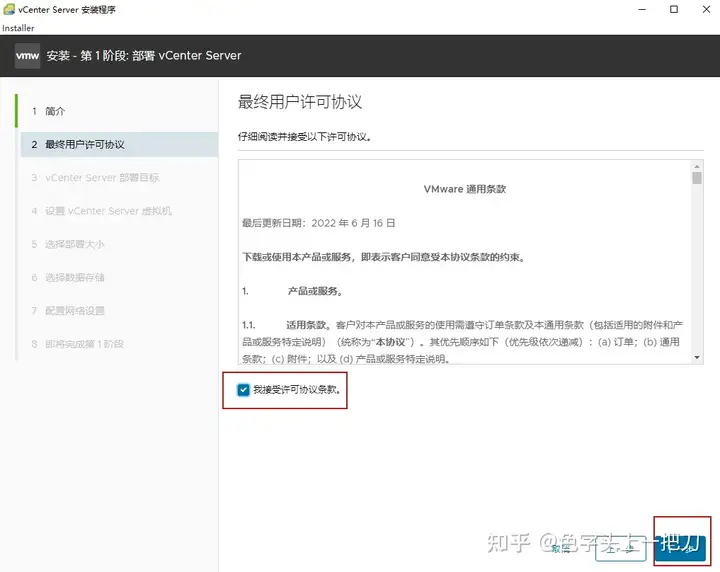Select step 5 选择部署大小

click(x=119, y=244)
